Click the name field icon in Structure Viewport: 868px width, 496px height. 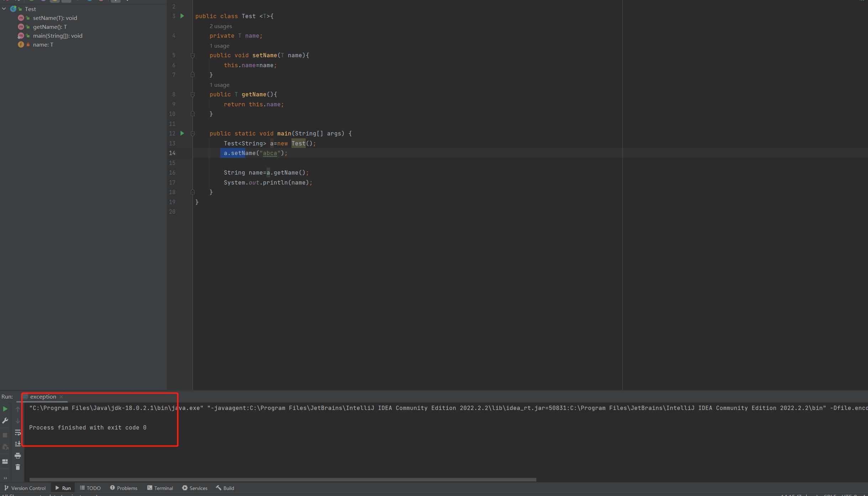(21, 44)
